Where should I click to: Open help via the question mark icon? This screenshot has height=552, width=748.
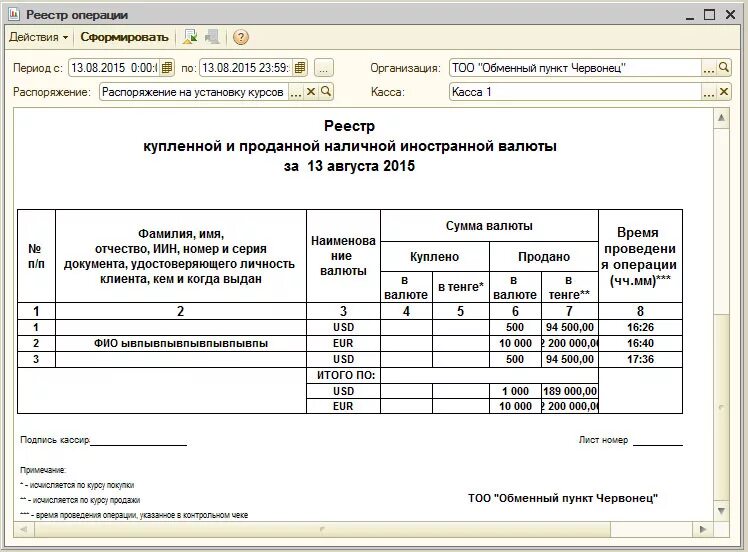coord(241,37)
